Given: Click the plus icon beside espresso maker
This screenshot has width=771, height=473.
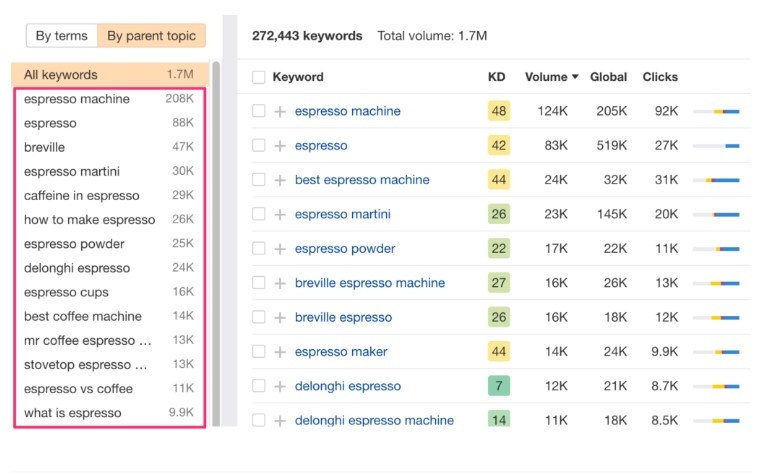Looking at the screenshot, I should point(280,352).
